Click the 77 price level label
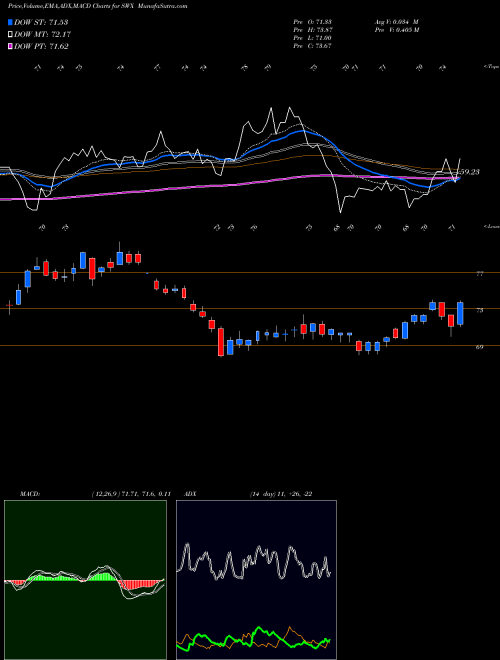The width and height of the screenshot is (500, 660). (479, 274)
